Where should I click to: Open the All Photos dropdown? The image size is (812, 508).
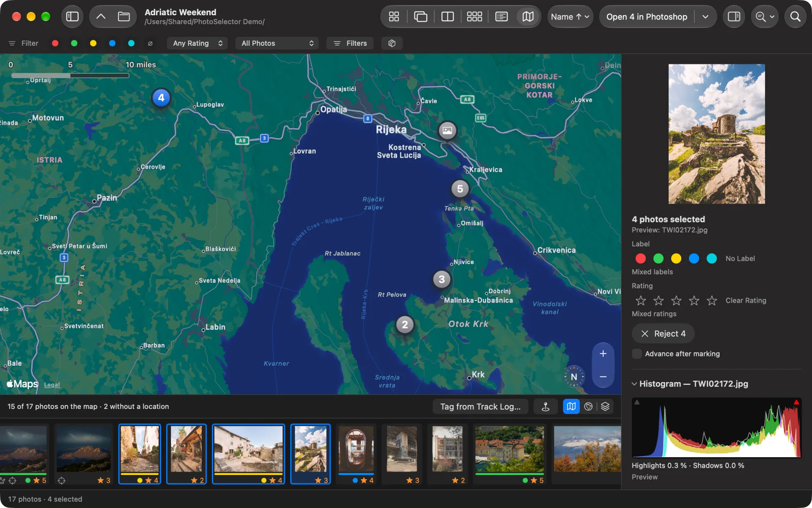pyautogui.click(x=277, y=43)
